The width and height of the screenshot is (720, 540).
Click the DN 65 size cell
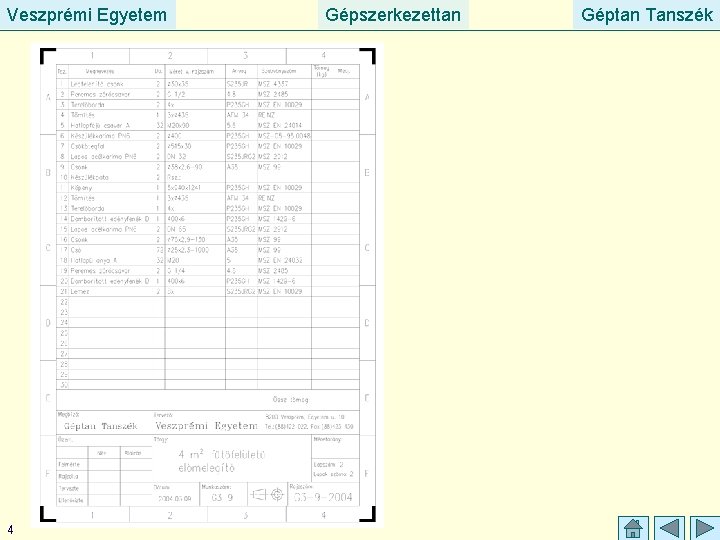tap(176, 229)
